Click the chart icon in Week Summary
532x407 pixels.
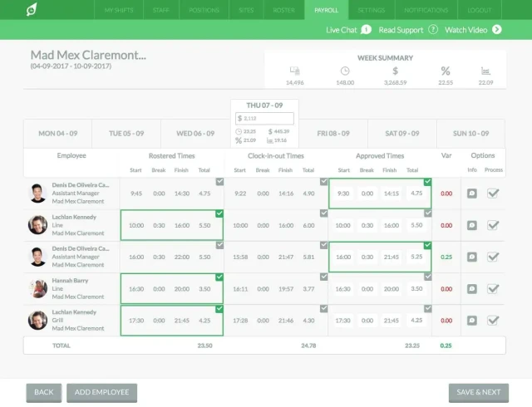(x=485, y=71)
